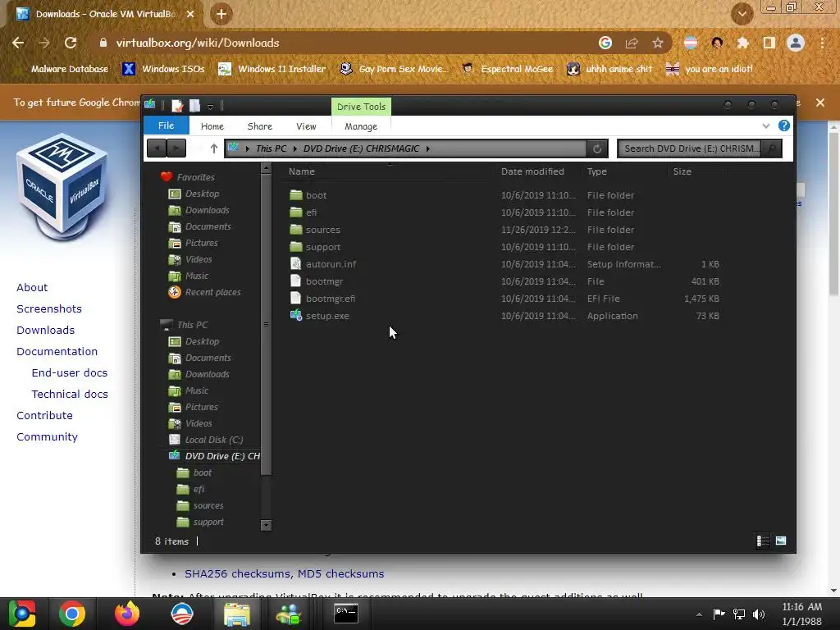Screen dimensions: 840x630
Task: Open File Explorer taskbar icon
Action: click(x=236, y=614)
